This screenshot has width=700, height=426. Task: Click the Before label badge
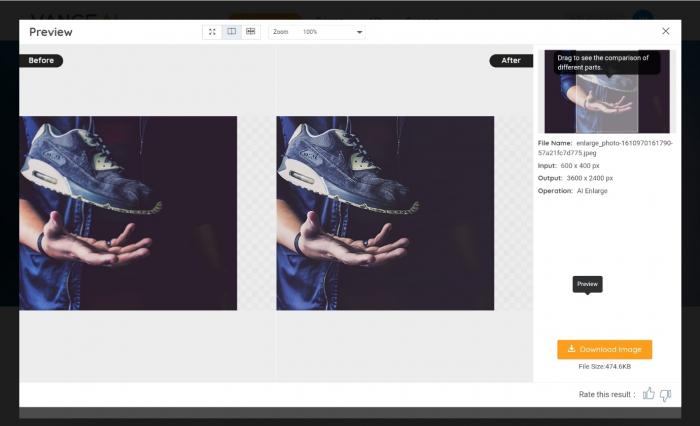click(41, 60)
